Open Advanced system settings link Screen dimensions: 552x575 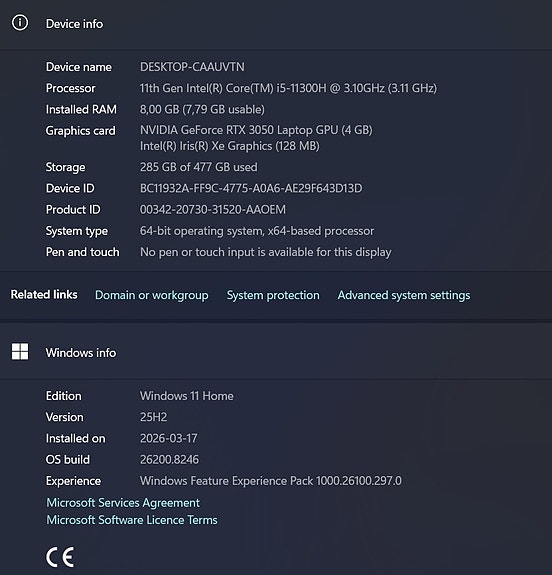404,295
